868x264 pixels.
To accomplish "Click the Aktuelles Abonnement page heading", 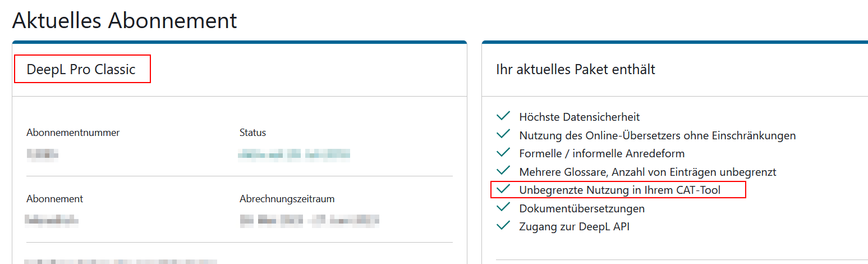I will 125,21.
